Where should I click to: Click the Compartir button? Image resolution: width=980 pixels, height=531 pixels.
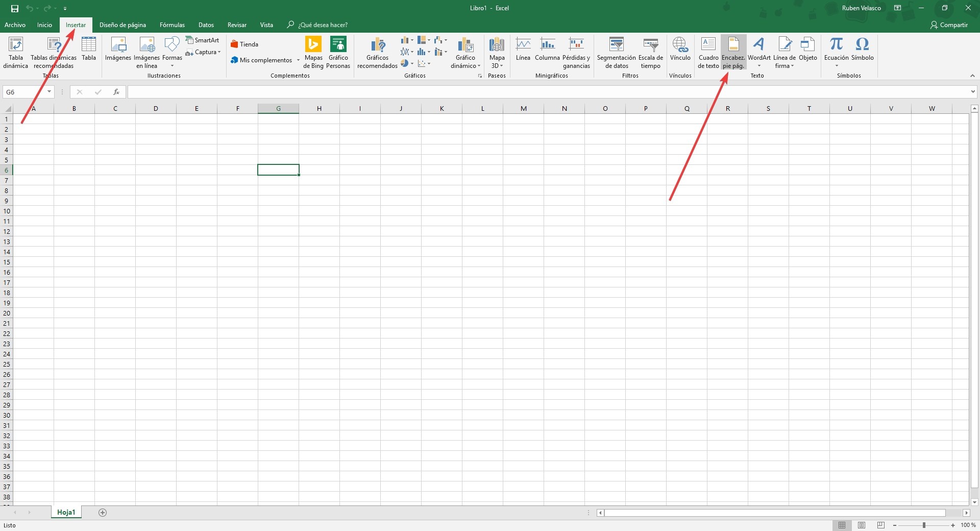(949, 25)
